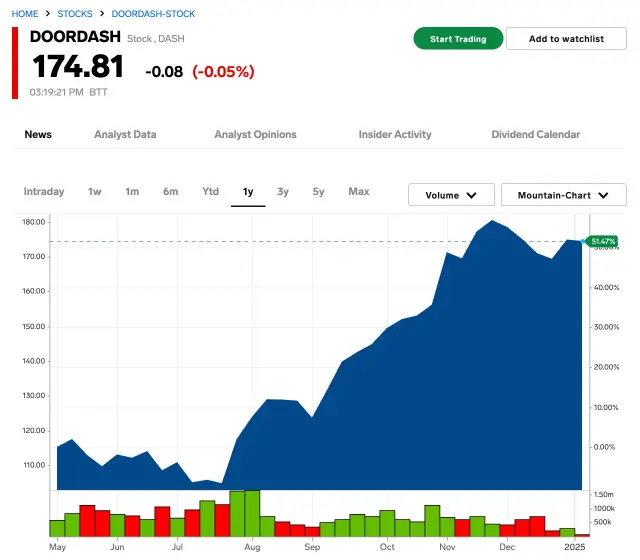The image size is (640, 560).
Task: Set chart range to 6m
Action: 171,191
